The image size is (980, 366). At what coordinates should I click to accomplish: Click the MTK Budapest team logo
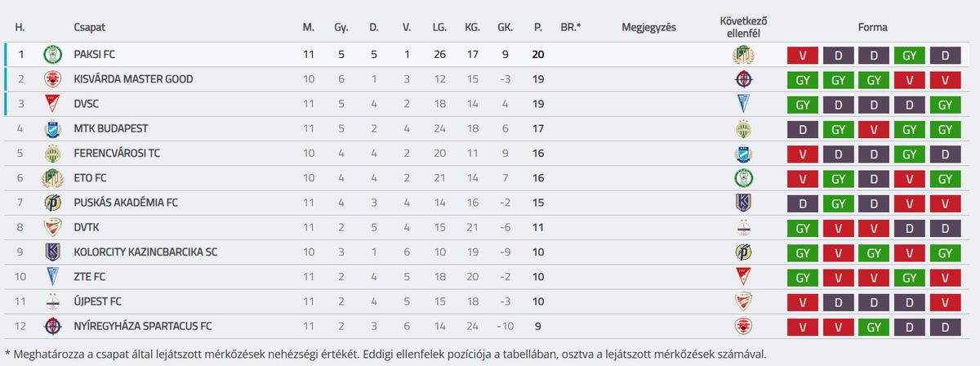pyautogui.click(x=53, y=129)
